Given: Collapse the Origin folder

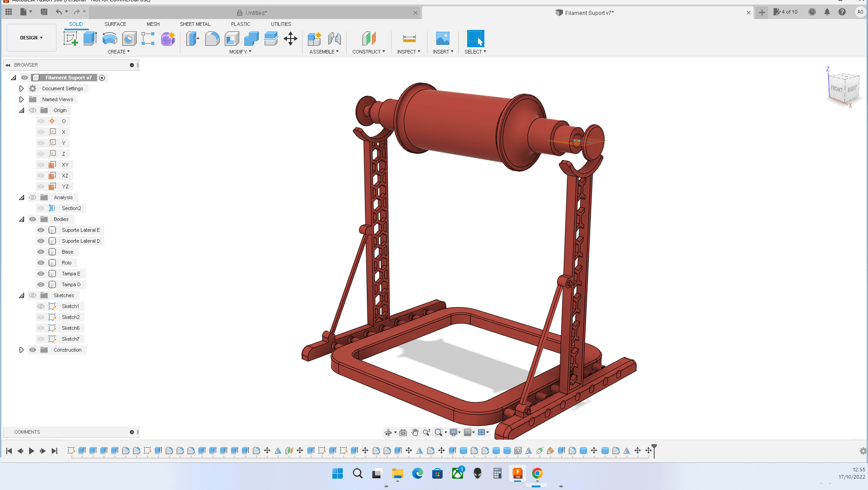Looking at the screenshot, I should click(21, 110).
